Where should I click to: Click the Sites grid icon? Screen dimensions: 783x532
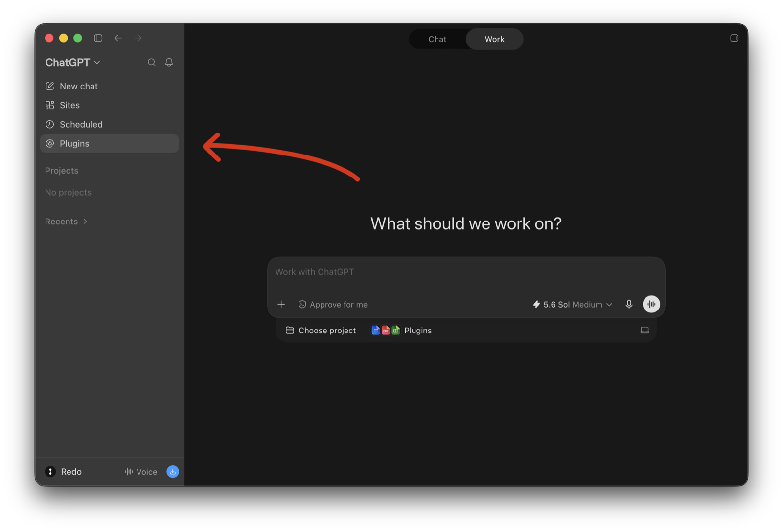pyautogui.click(x=50, y=105)
